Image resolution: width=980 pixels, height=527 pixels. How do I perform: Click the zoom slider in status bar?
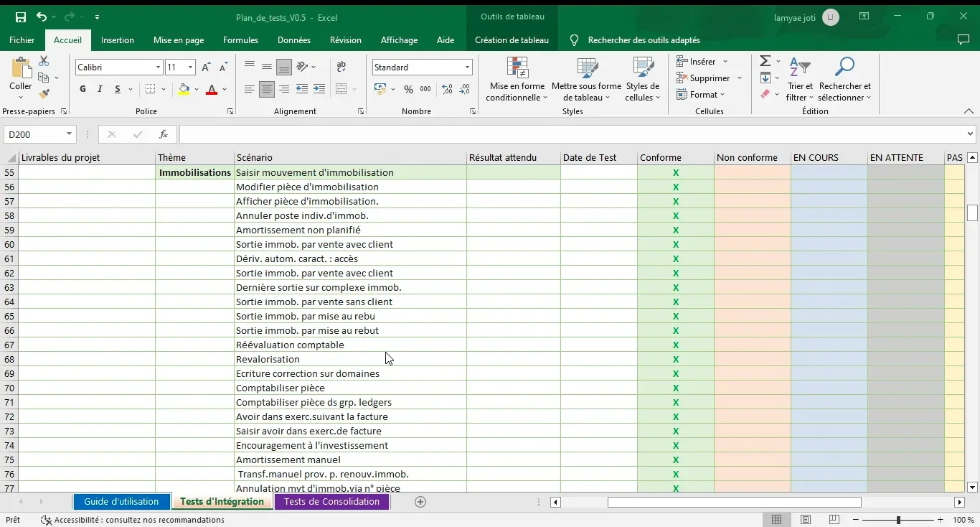898,520
